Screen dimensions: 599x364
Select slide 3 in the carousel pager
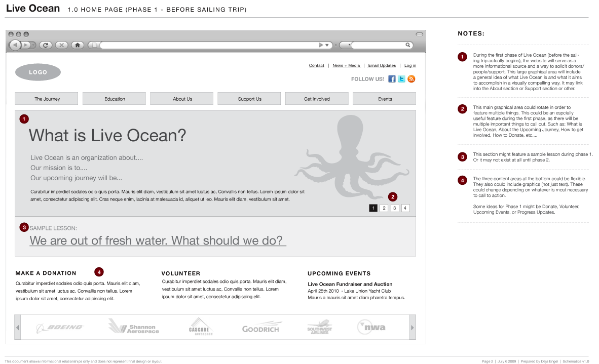coord(395,208)
